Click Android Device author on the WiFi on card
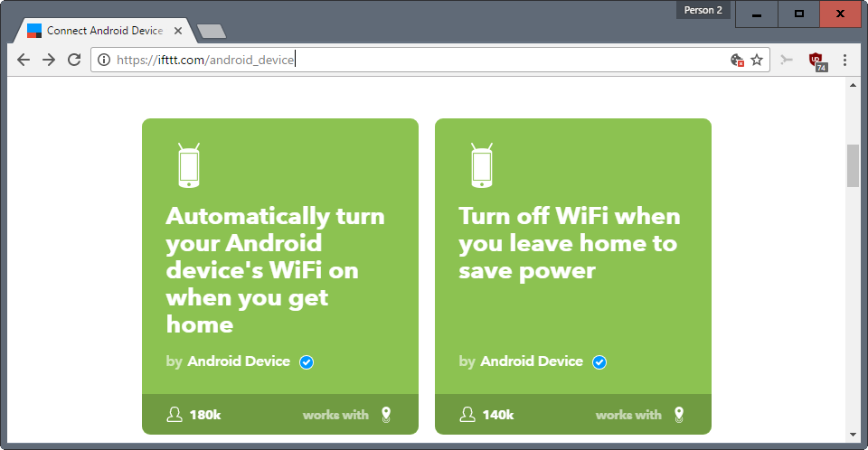The height and width of the screenshot is (450, 868). click(x=239, y=361)
